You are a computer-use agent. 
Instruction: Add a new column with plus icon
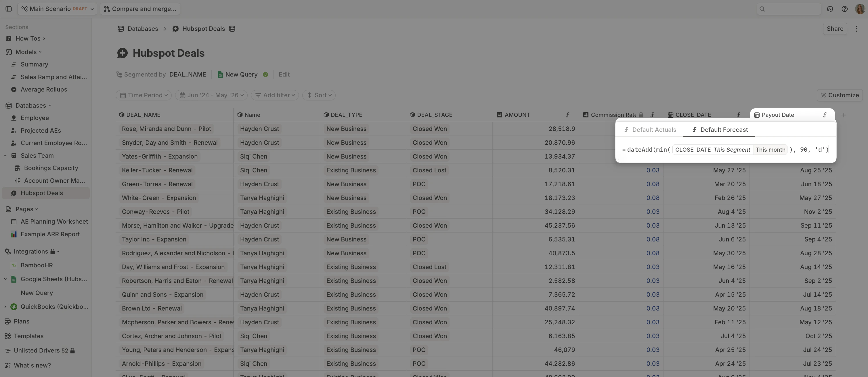(x=844, y=115)
